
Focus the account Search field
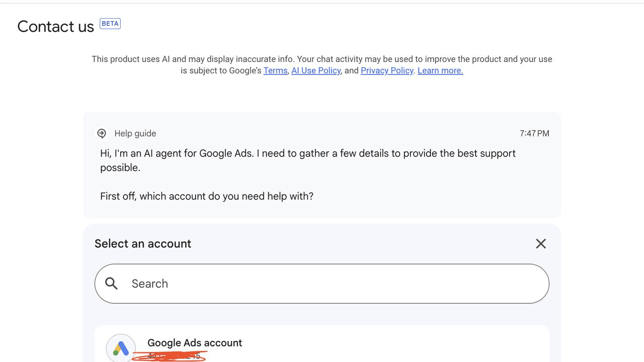pyautogui.click(x=322, y=284)
